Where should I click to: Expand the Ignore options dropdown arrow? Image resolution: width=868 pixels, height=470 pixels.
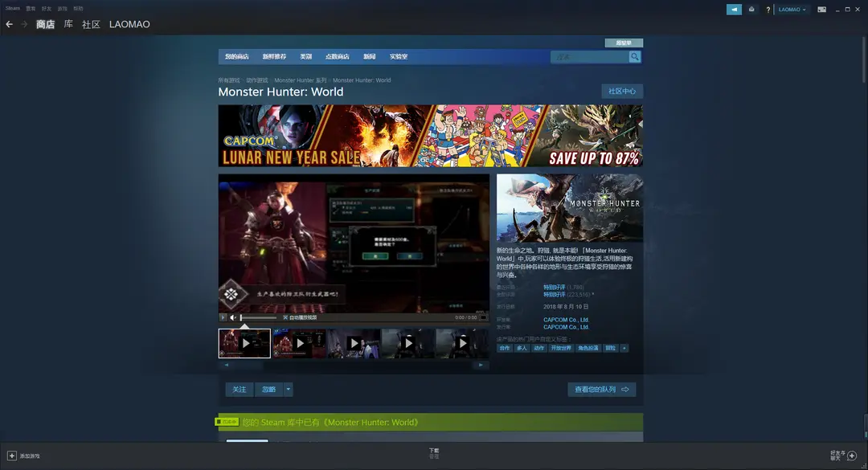[x=288, y=390]
